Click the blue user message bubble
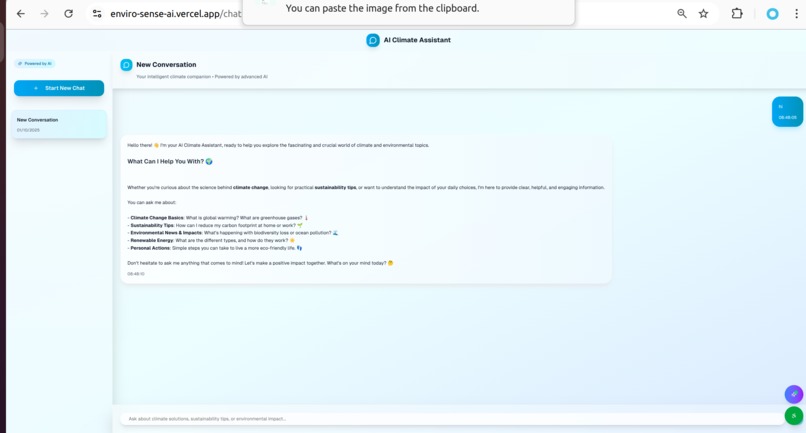 tap(787, 112)
